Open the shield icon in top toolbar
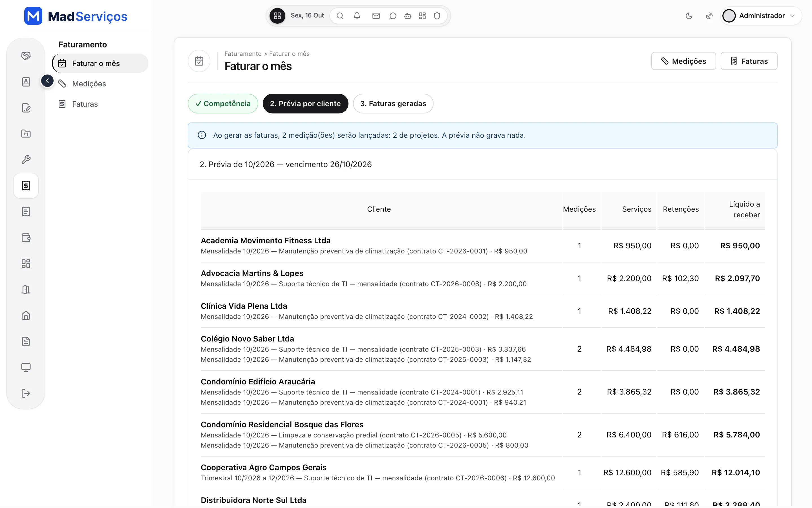This screenshot has width=812, height=508. pyautogui.click(x=437, y=16)
